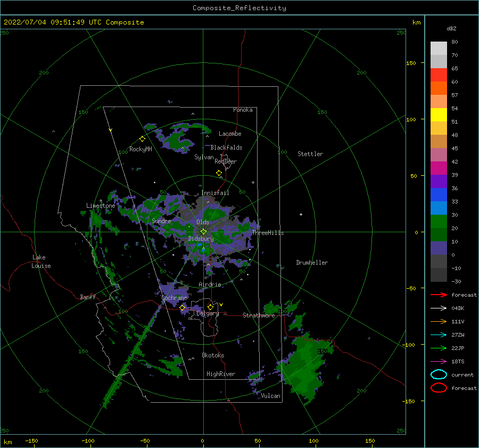Click the Composite_Reflectivity title

coord(240,8)
